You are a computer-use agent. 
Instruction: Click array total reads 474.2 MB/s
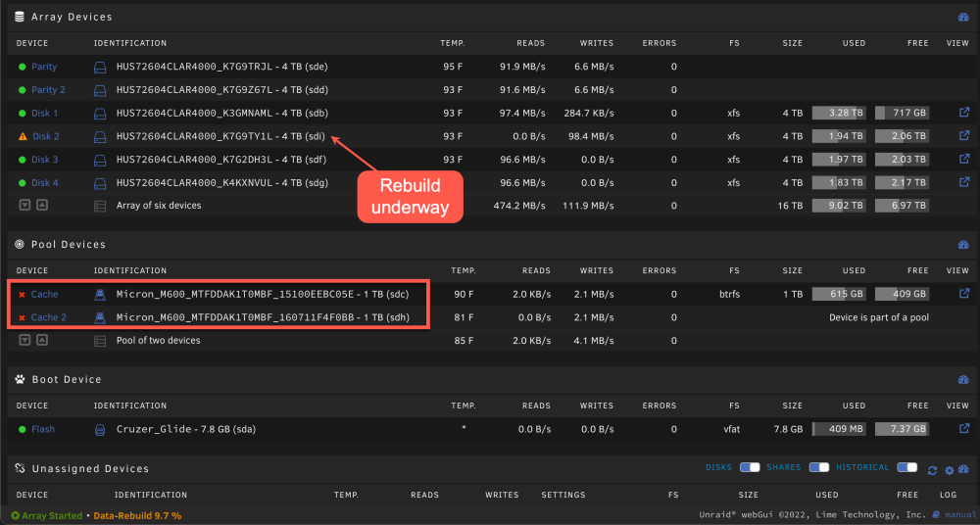[518, 205]
